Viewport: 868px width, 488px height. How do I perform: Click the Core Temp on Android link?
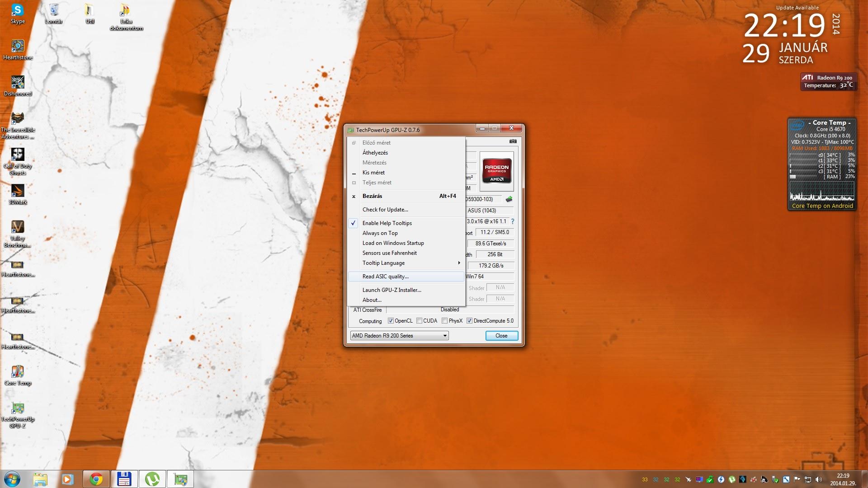click(x=822, y=206)
